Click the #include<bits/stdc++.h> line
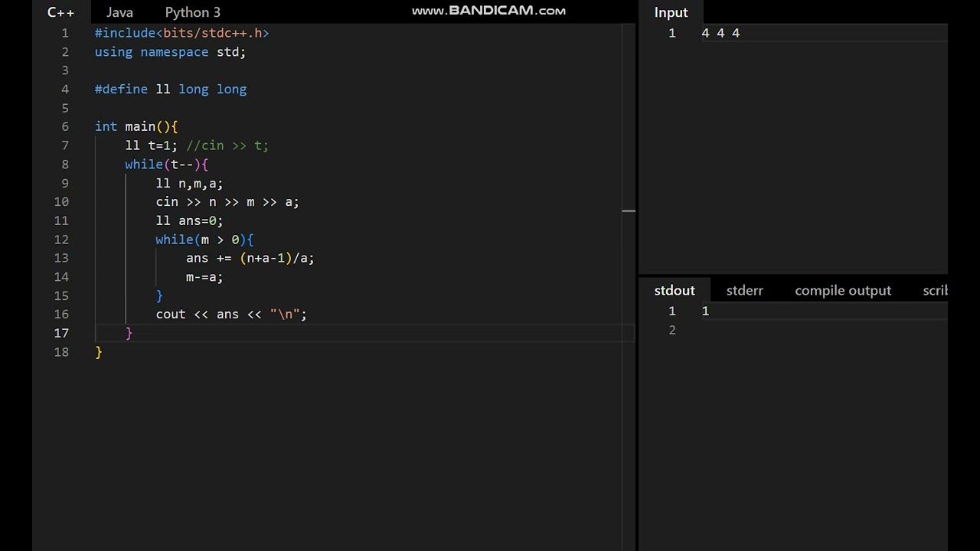 pos(181,33)
